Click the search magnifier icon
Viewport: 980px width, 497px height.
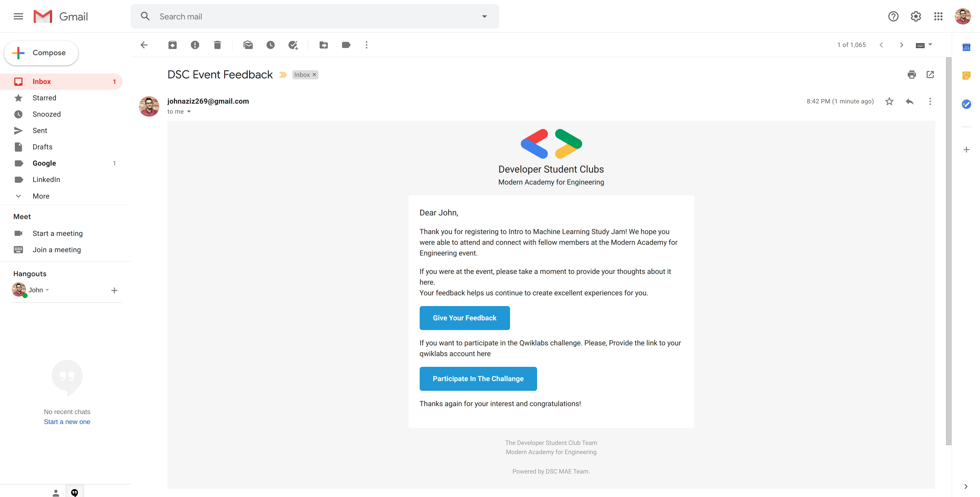(x=145, y=16)
